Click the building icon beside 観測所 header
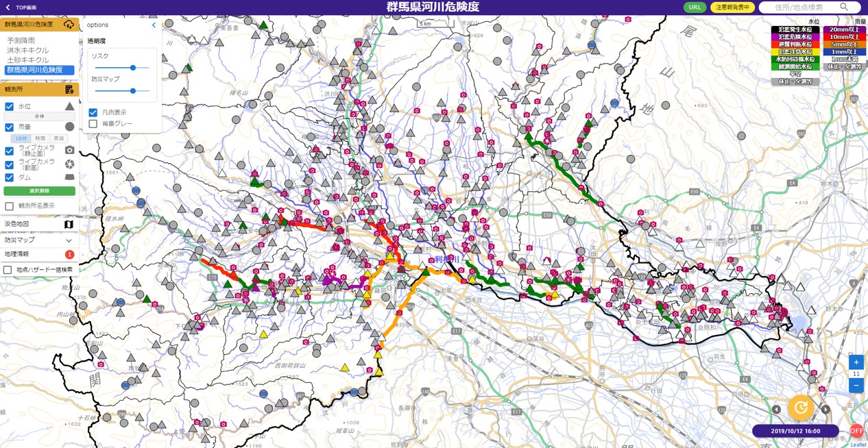The image size is (868, 448). pyautogui.click(x=69, y=90)
